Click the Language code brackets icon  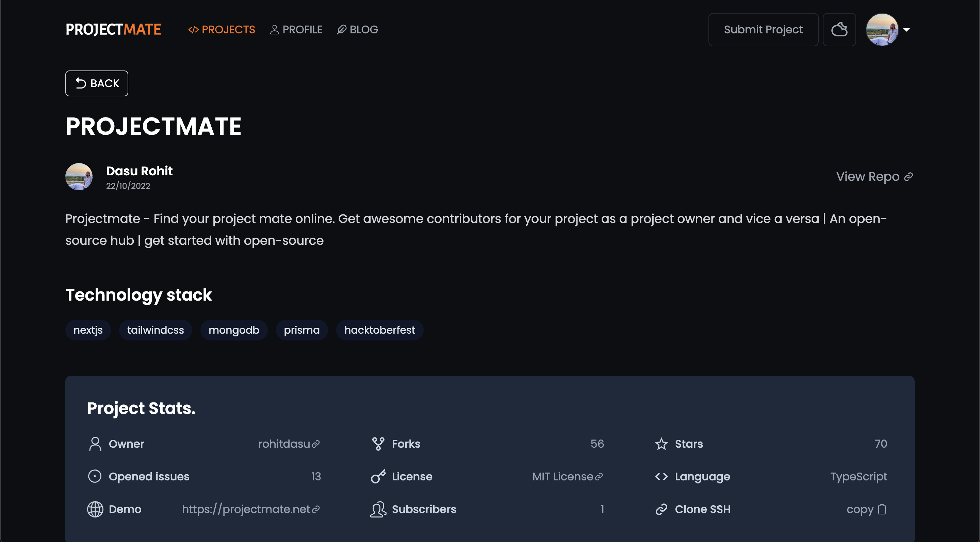(661, 477)
